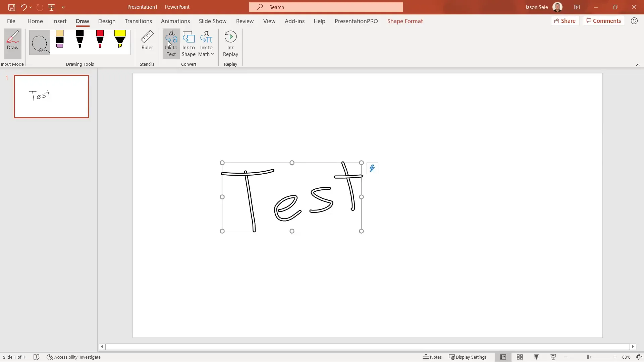Select the red pen
This screenshot has height=362, width=644.
pos(100,40)
